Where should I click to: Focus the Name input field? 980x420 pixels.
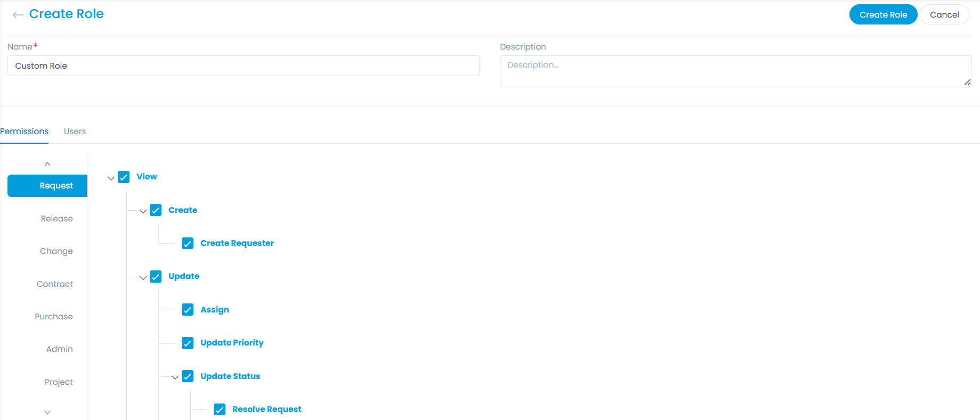(x=244, y=66)
